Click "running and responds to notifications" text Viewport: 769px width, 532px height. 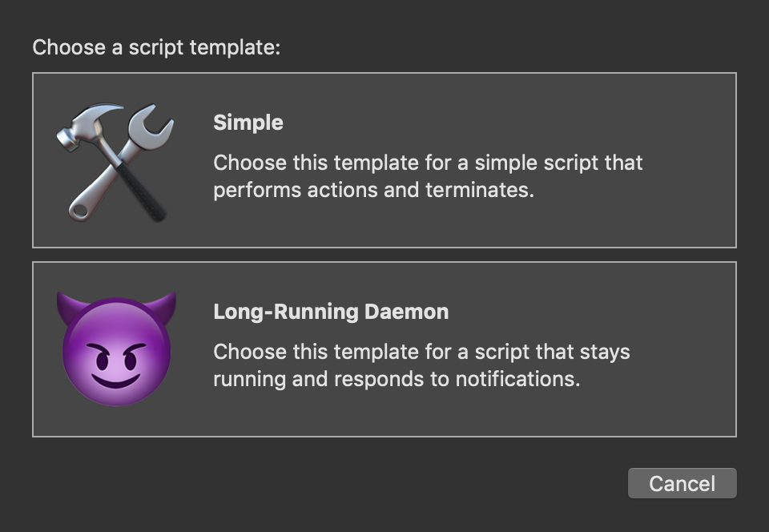click(x=397, y=380)
